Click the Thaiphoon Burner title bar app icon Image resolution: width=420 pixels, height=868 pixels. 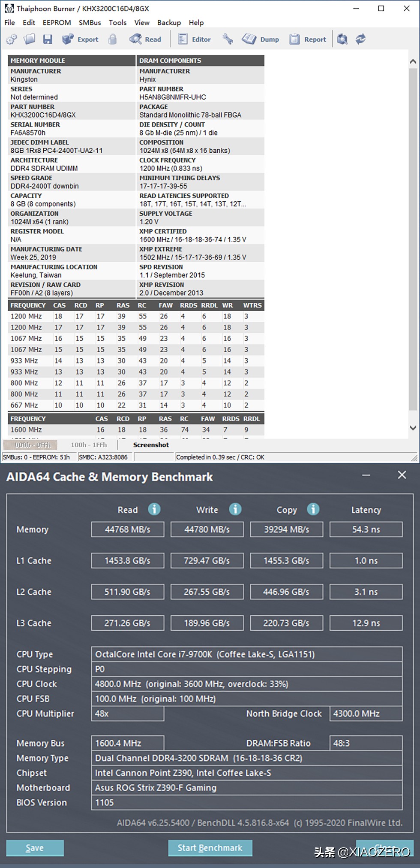click(9, 9)
